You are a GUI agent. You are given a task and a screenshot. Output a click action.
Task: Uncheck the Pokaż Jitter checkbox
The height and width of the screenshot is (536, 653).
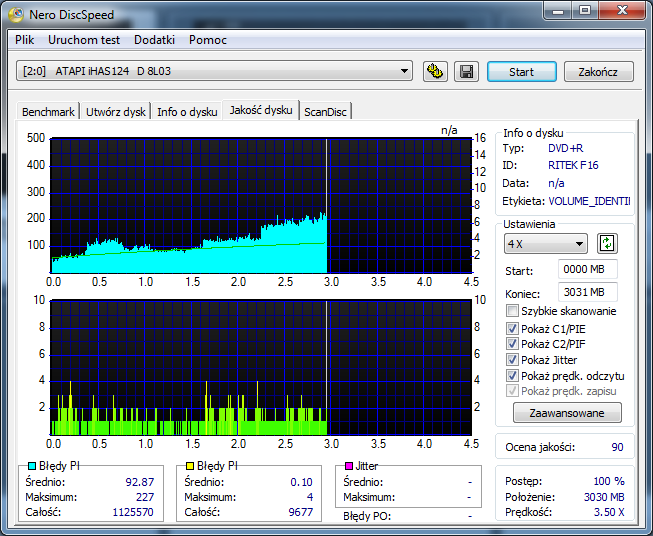pos(512,359)
